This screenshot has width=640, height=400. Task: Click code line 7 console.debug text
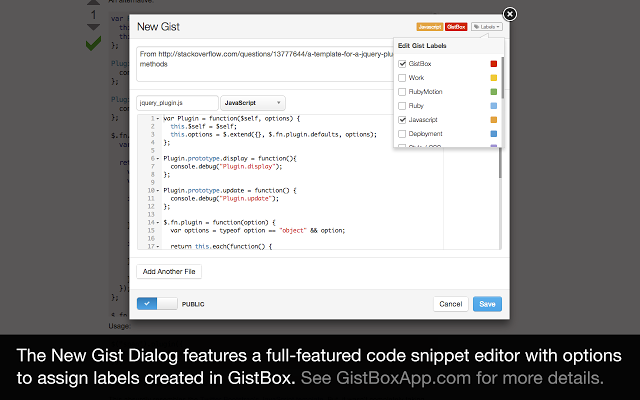pos(226,167)
